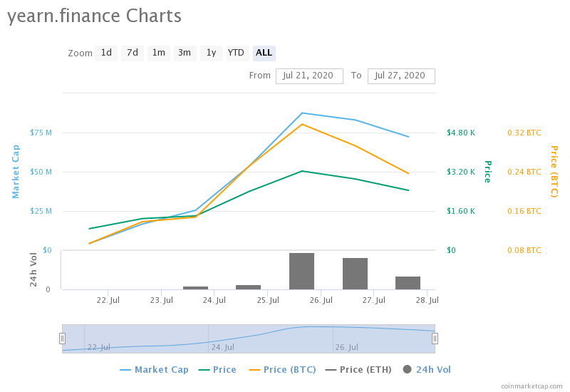Click the 0.24 BTC axis label
This screenshot has width=570, height=392.
[x=524, y=172]
